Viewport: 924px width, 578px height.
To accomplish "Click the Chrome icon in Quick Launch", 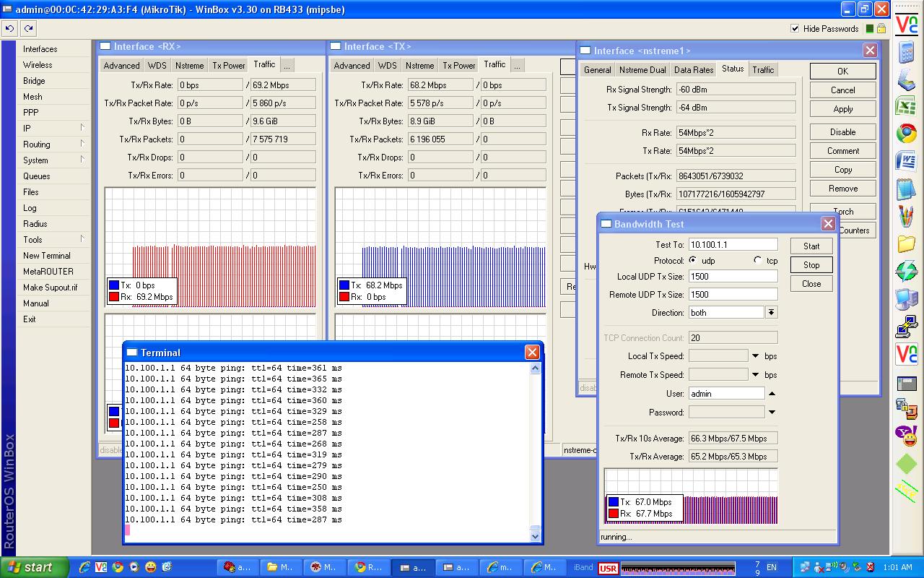I will (117, 567).
